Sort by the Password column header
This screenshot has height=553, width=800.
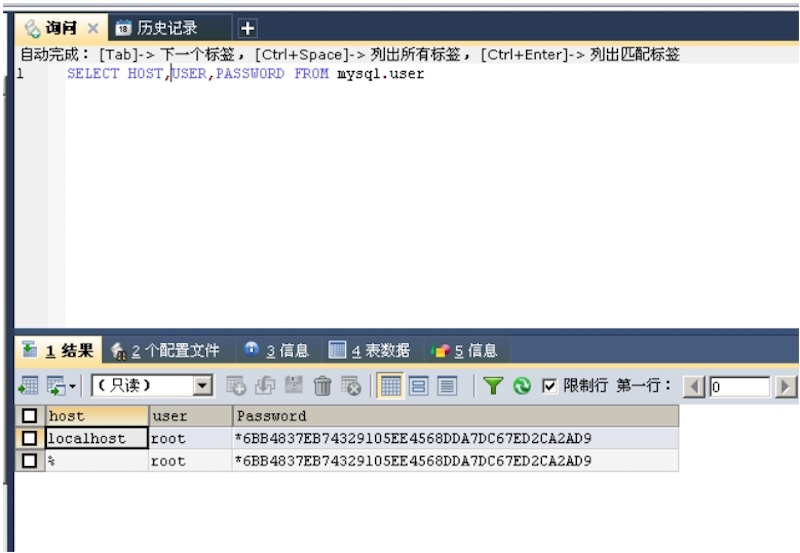454,416
